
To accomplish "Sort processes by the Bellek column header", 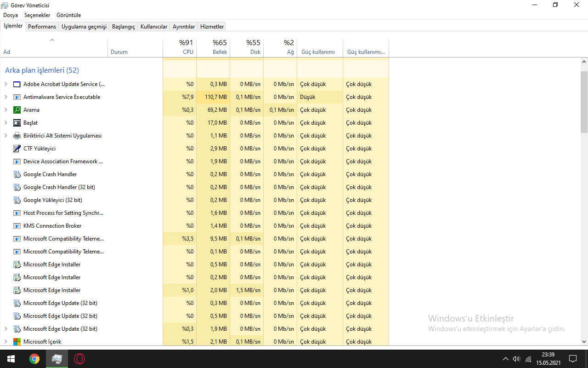I will tap(213, 47).
